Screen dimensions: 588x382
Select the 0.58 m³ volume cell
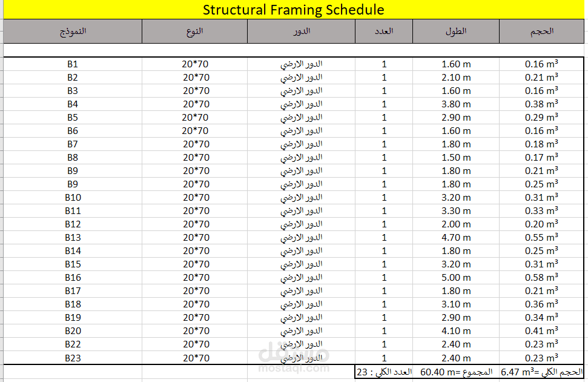pos(541,278)
